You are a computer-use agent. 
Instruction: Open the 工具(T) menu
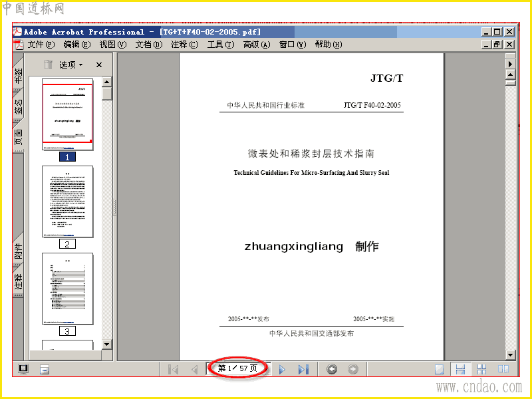221,45
